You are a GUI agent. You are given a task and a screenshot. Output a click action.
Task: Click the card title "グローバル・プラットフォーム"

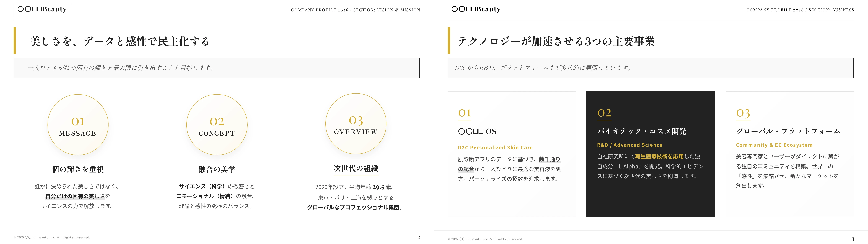click(788, 131)
